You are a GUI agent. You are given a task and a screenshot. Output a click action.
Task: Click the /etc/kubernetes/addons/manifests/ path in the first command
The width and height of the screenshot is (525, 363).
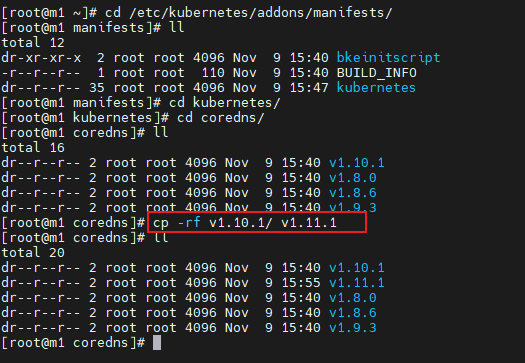click(260, 13)
